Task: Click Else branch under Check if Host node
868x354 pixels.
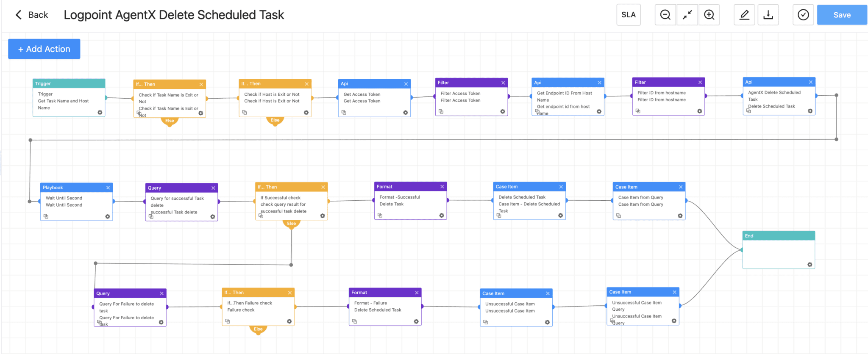Action: (275, 120)
